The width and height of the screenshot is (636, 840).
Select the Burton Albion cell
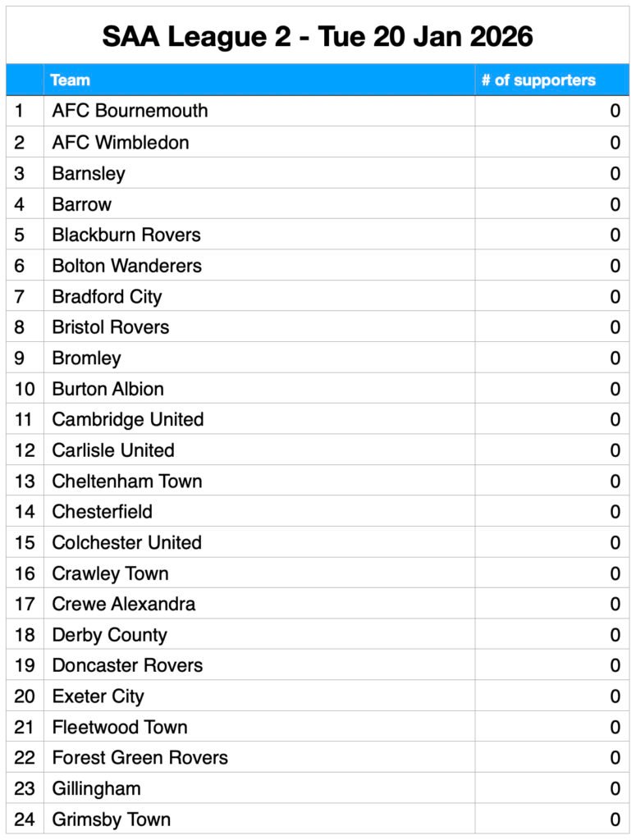(x=108, y=389)
